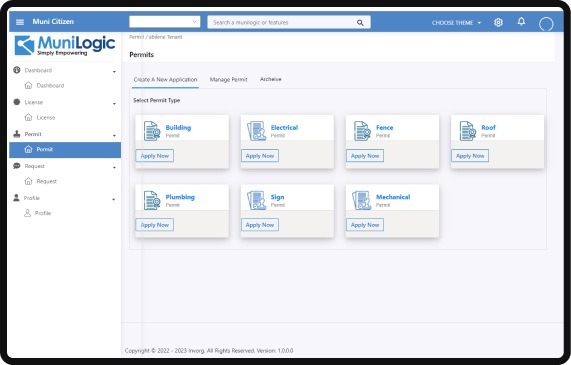
Task: Collapse the Dashboard sidebar section arrow
Action: (x=114, y=71)
